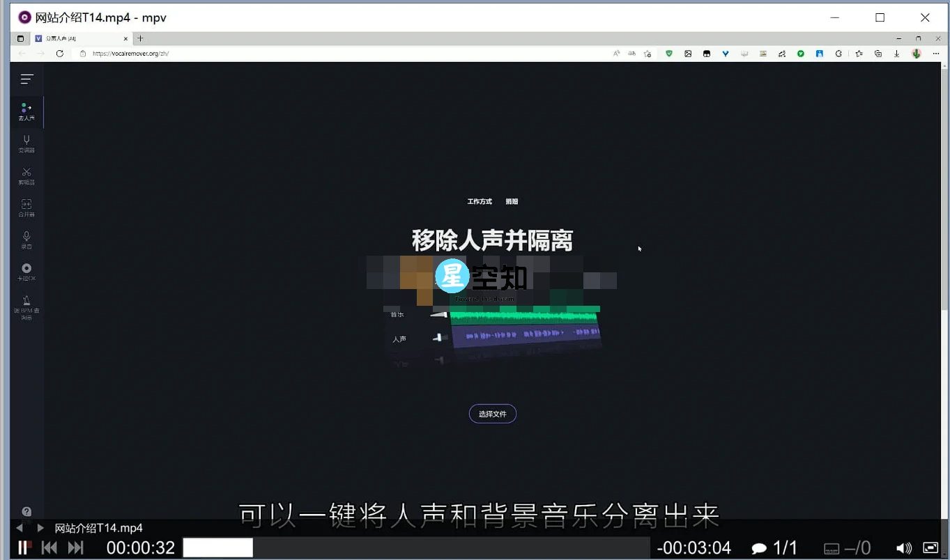This screenshot has width=950, height=560.
Task: Select the 剪辑器 audio cutter tool
Action: 26,176
